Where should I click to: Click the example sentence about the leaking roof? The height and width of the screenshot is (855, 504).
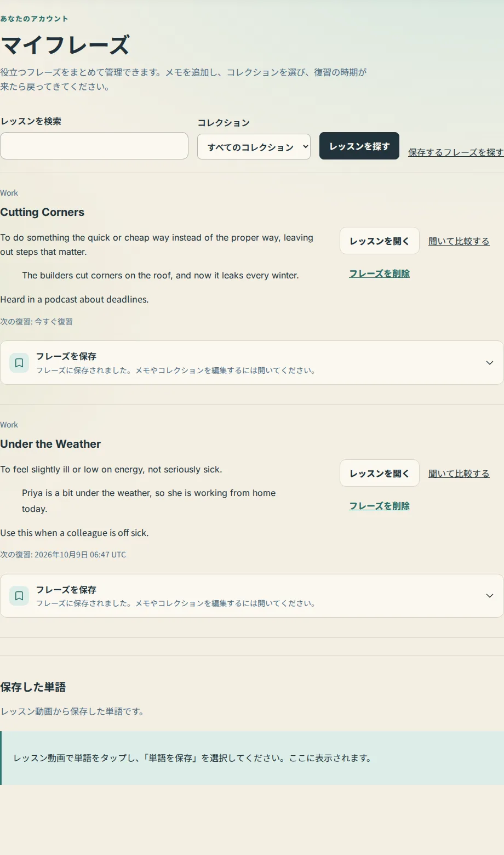(x=161, y=275)
